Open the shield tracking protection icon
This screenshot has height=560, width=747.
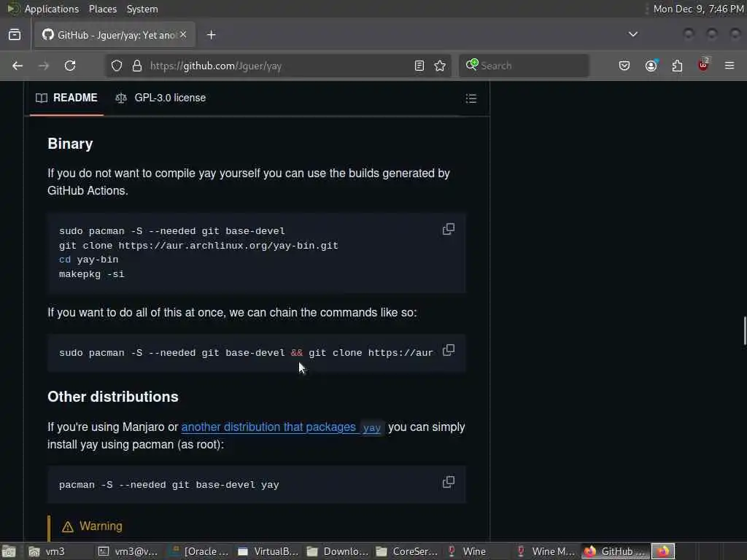[x=117, y=66]
